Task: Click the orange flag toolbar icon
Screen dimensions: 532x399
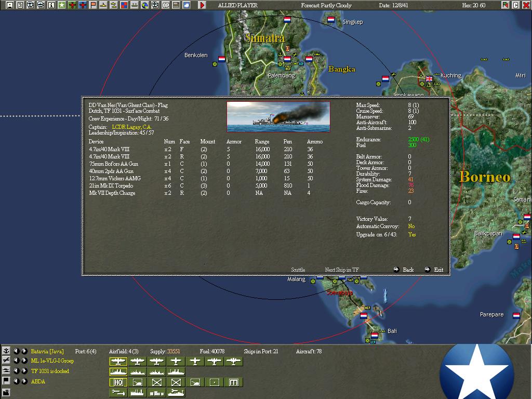Action: click(93, 5)
